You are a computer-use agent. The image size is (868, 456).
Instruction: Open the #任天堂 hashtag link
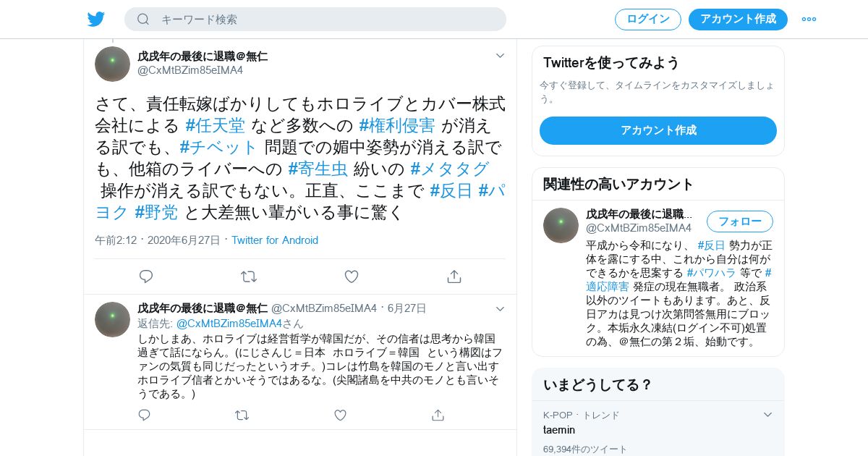click(216, 125)
